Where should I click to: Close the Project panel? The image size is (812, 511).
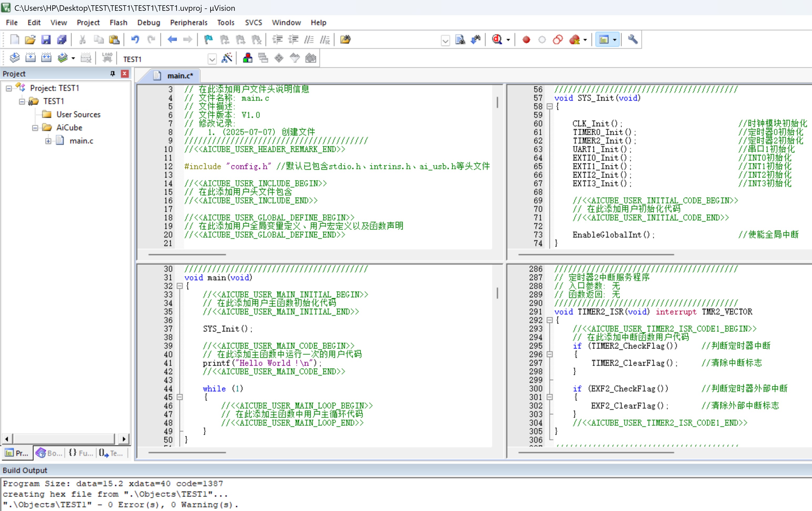click(125, 74)
